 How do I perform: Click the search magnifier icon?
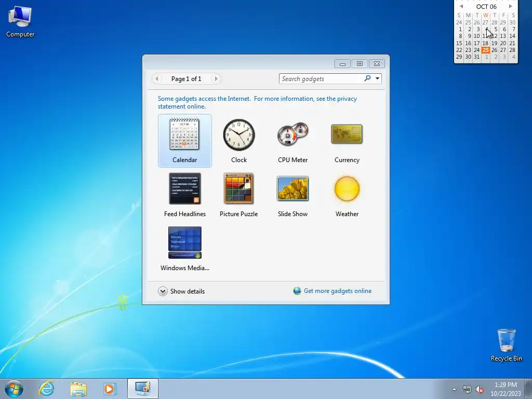pyautogui.click(x=367, y=78)
